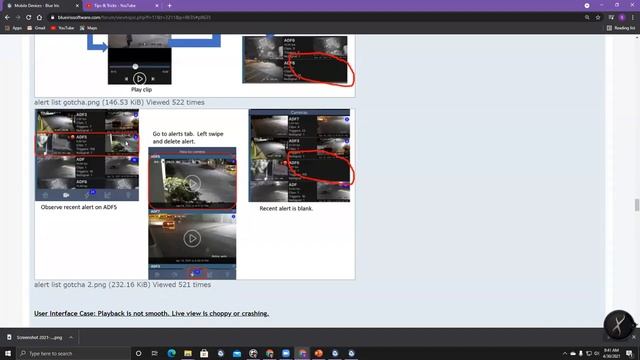
Task: Close the Tips & Tricks YouTube tab
Action: coord(157,6)
